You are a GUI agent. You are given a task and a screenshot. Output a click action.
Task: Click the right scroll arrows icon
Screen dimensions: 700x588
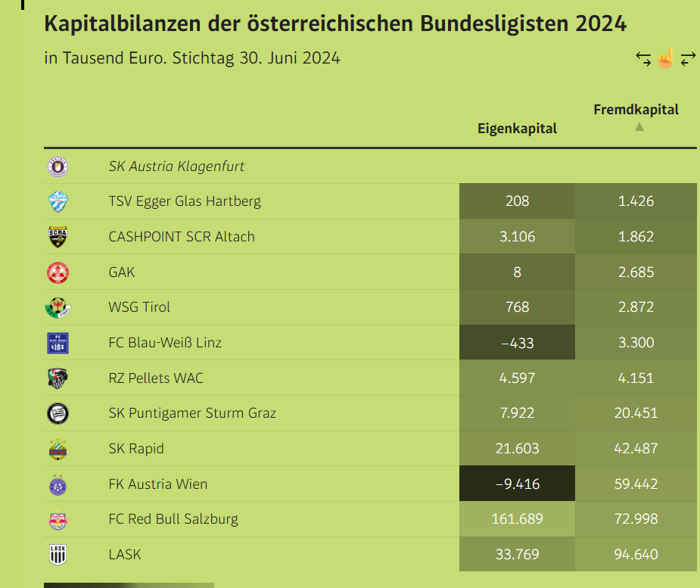pyautogui.click(x=688, y=59)
